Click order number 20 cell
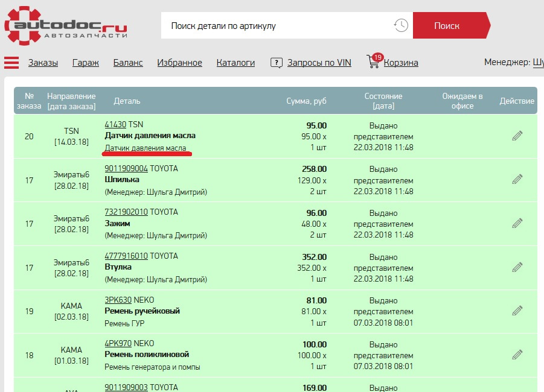Viewport: 544px width, 392px height. tap(29, 136)
